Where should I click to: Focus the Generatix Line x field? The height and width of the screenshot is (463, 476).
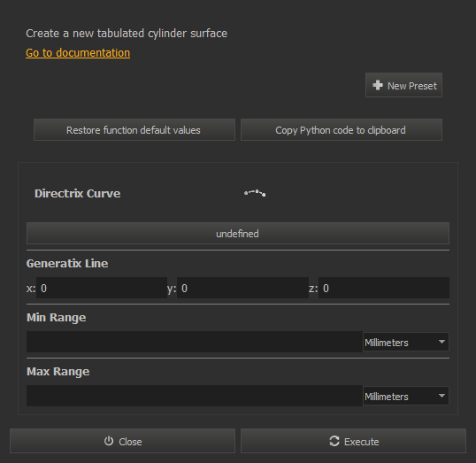tap(102, 288)
